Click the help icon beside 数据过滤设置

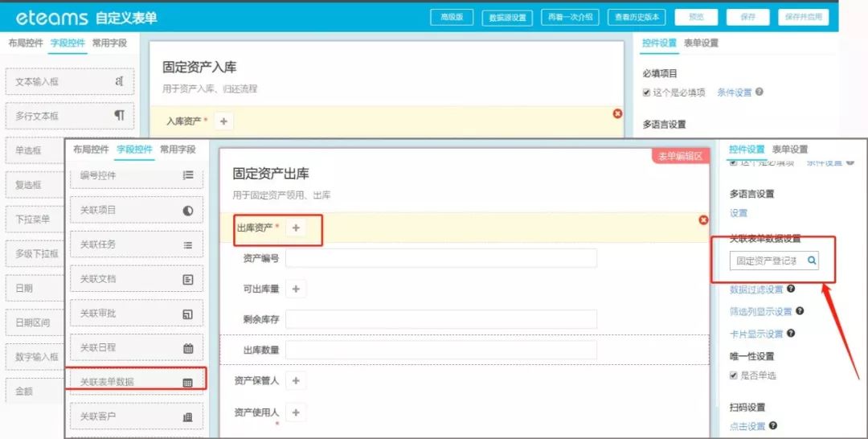click(791, 289)
